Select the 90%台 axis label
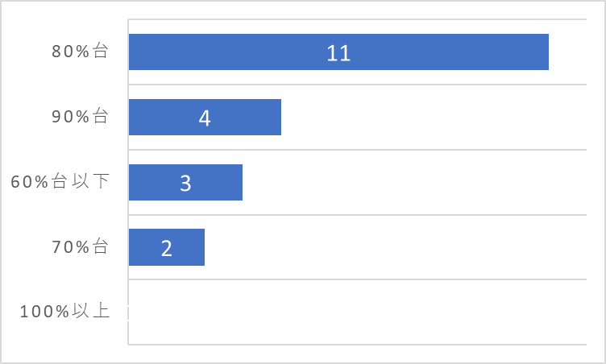 pos(80,116)
